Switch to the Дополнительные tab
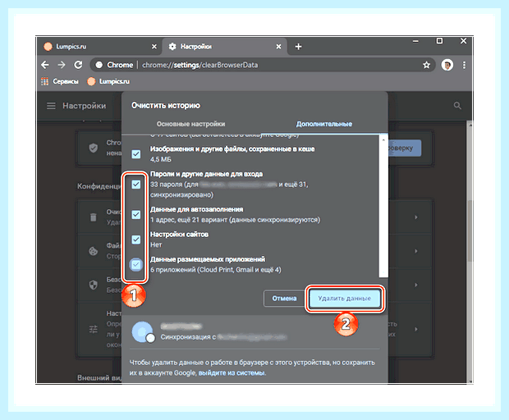509x420 pixels. coord(324,124)
